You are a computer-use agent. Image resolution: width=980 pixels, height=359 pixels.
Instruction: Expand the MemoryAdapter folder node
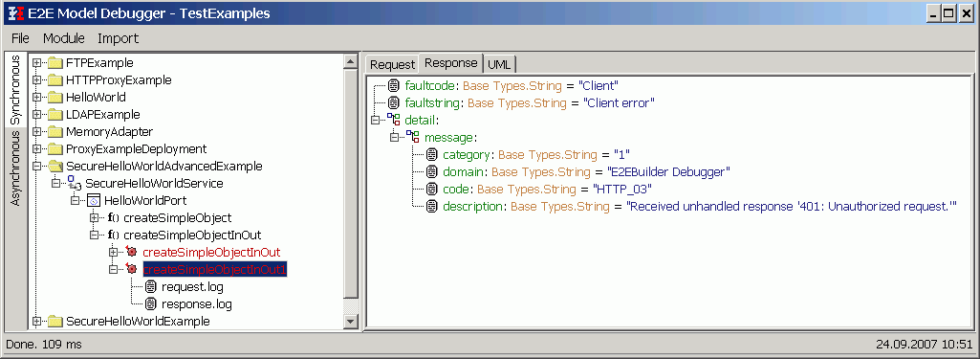click(x=37, y=132)
